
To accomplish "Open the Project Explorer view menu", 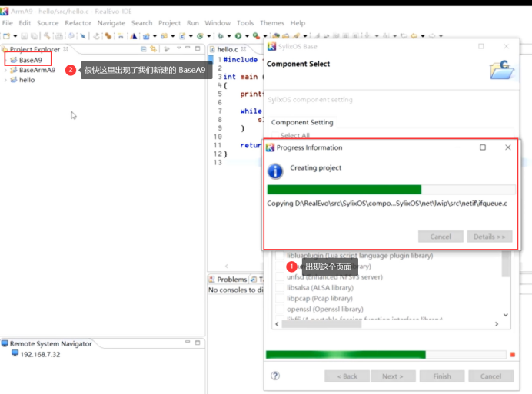I will tap(179, 48).
